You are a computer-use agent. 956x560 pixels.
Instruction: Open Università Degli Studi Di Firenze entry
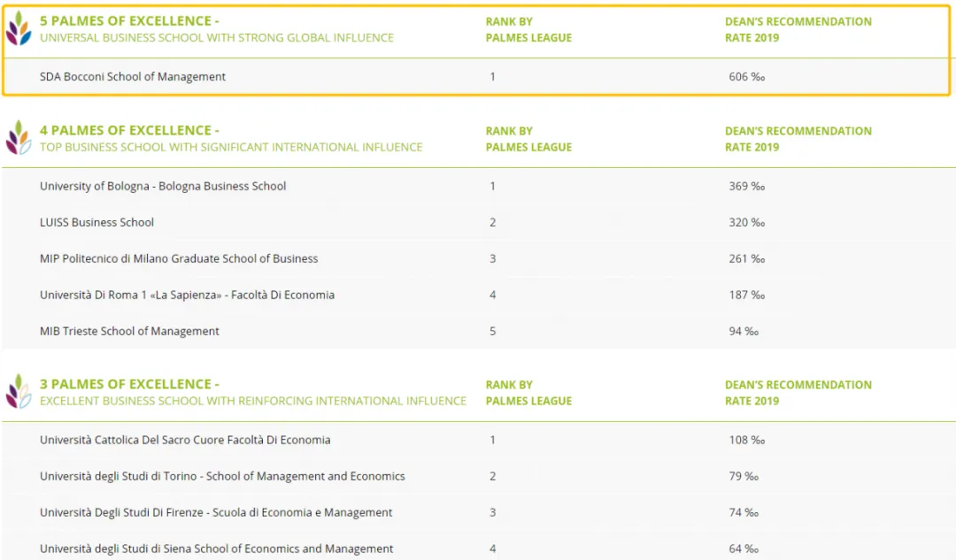(216, 512)
